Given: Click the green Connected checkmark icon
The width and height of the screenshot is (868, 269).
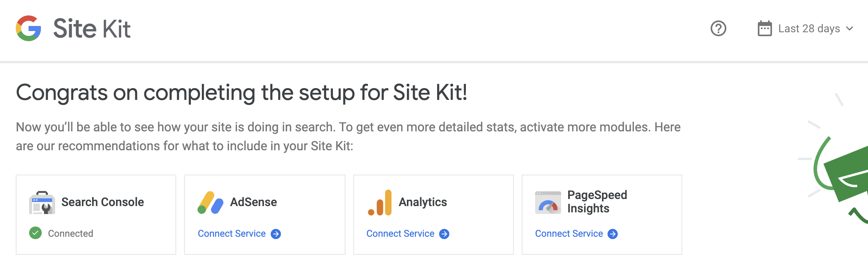Looking at the screenshot, I should 35,233.
